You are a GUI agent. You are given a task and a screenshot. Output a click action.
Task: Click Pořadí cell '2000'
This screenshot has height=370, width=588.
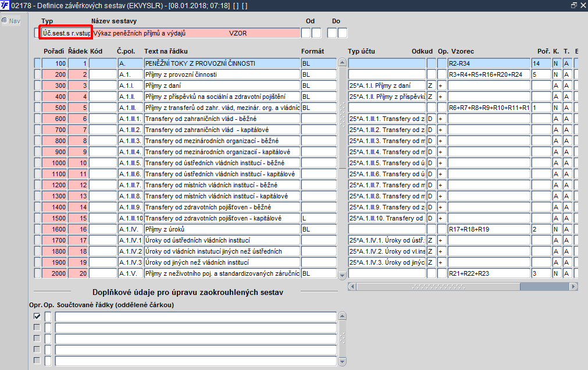[x=54, y=273]
